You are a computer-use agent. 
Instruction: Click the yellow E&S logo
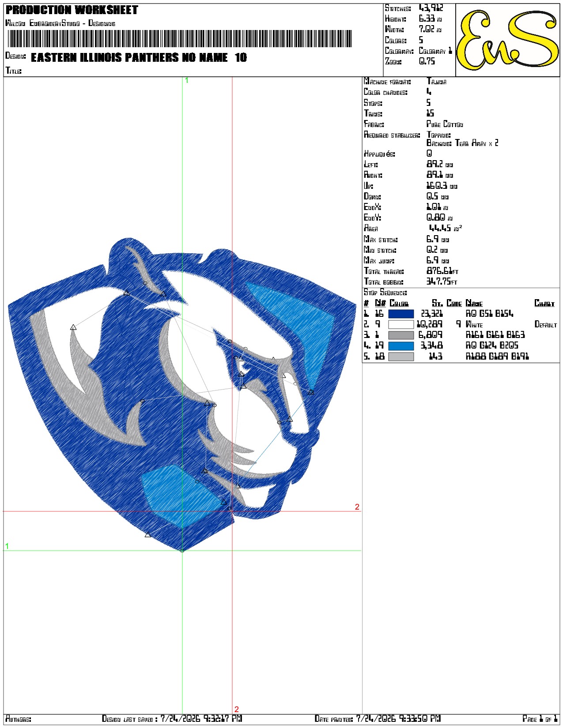click(508, 40)
